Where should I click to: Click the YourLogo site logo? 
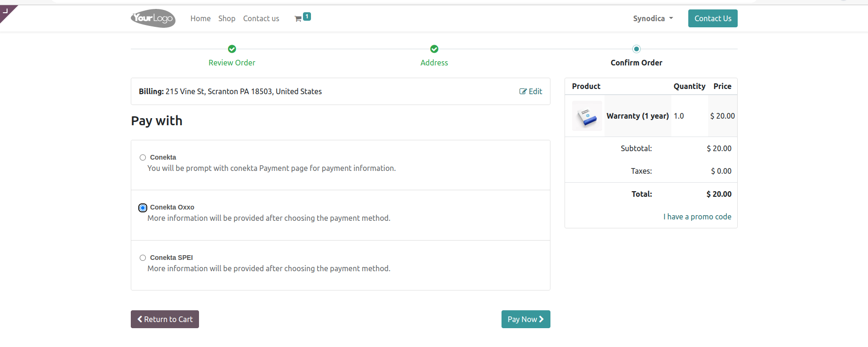pyautogui.click(x=153, y=18)
